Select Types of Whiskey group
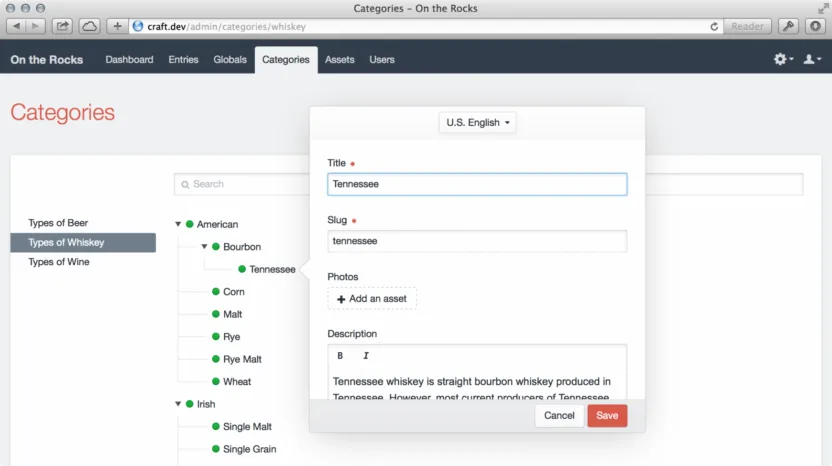Screen dimensions: 832x466 pyautogui.click(x=83, y=243)
